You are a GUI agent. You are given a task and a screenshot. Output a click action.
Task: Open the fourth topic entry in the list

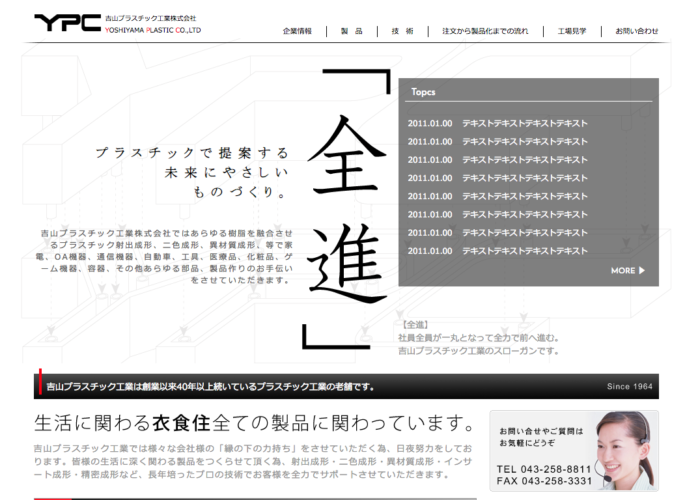click(x=497, y=178)
